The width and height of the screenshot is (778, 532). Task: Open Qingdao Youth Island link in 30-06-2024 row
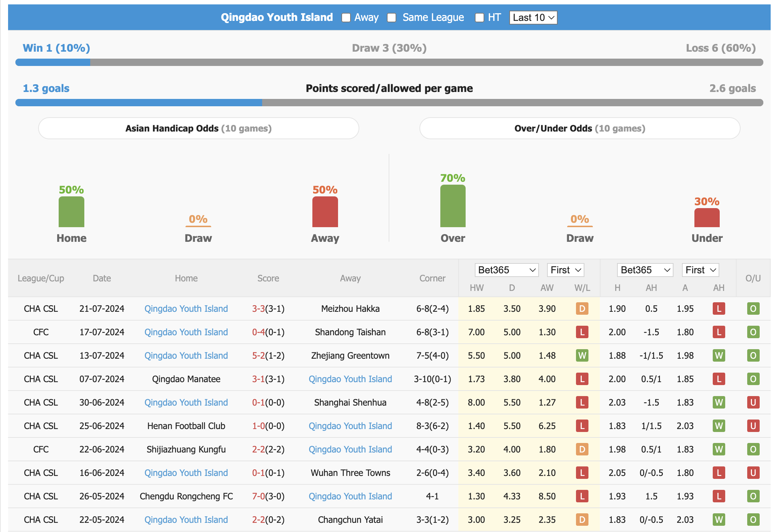tap(186, 403)
